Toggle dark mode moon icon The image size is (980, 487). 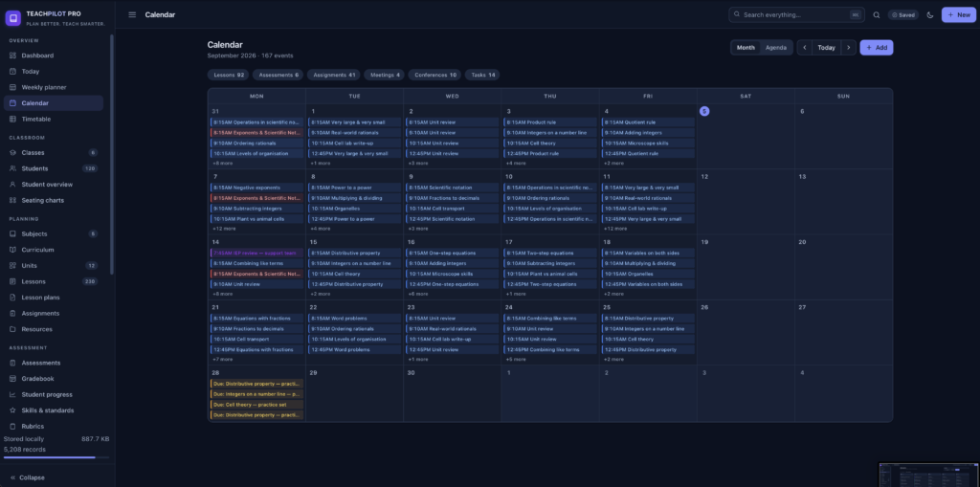pos(930,15)
